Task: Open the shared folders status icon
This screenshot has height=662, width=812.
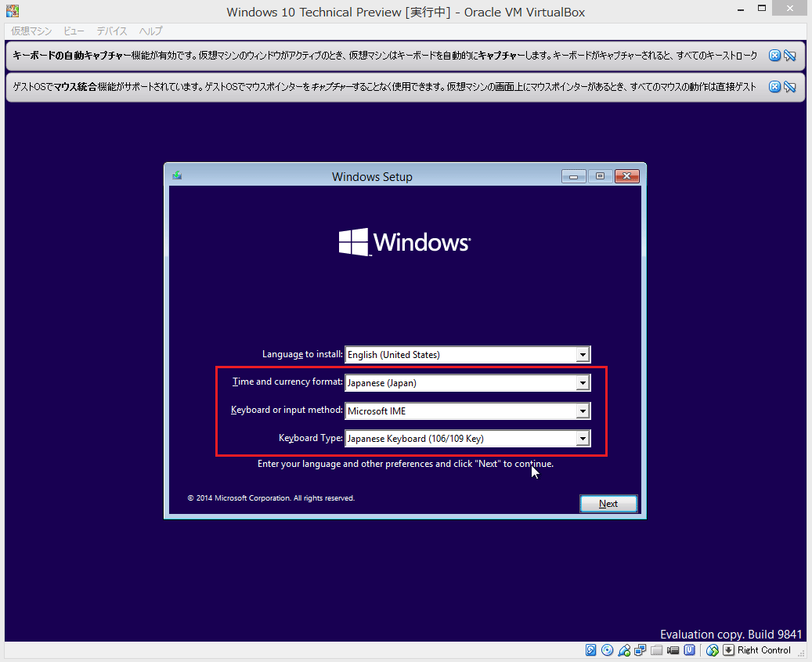Action: click(x=657, y=650)
